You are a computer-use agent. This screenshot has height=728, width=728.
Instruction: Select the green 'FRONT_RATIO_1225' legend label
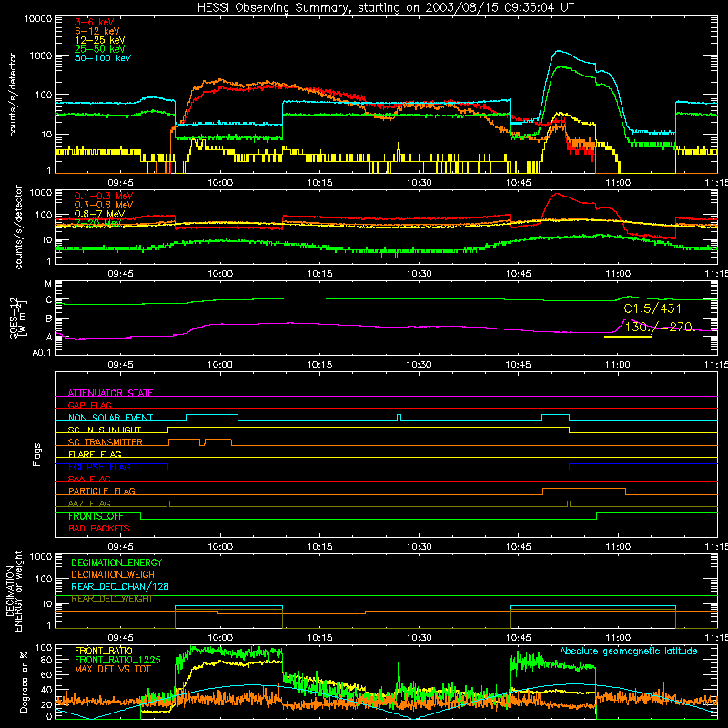[x=117, y=660]
